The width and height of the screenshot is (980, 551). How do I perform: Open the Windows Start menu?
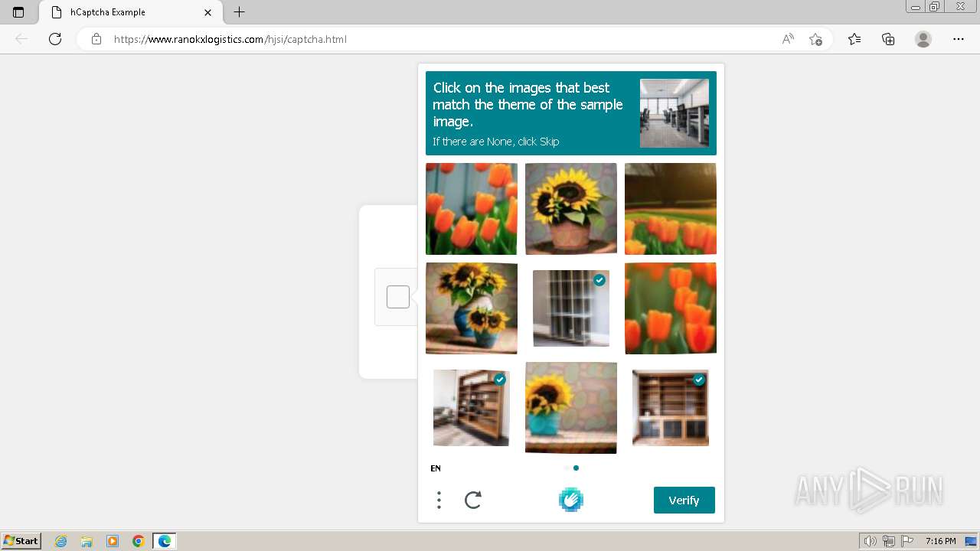point(21,541)
